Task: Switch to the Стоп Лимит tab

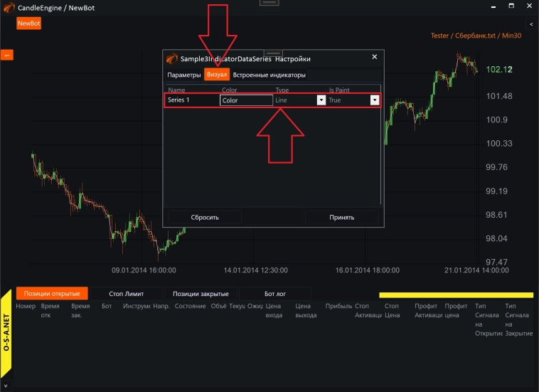Action: [126, 294]
